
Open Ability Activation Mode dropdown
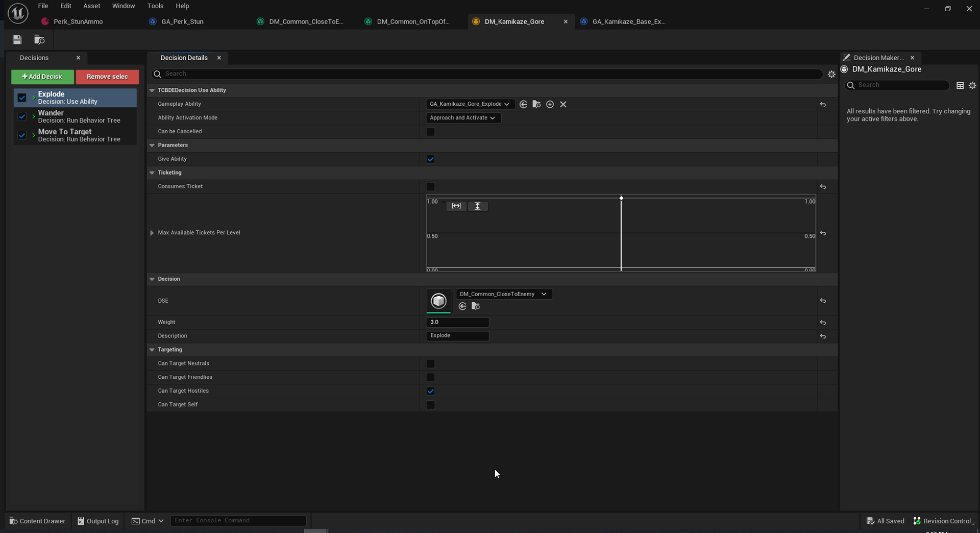coord(463,118)
